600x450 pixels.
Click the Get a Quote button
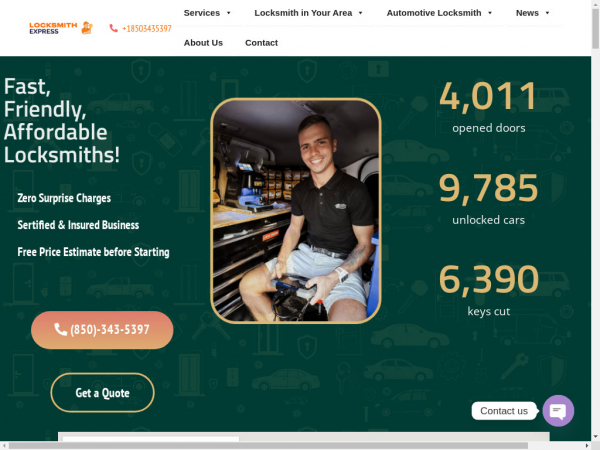pos(102,393)
